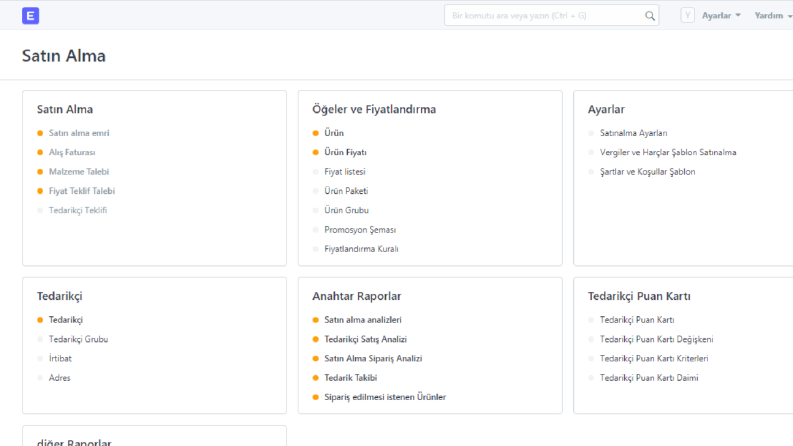Expand the Ayarlar dropdown menu
The height and width of the screenshot is (446, 793).
point(721,16)
